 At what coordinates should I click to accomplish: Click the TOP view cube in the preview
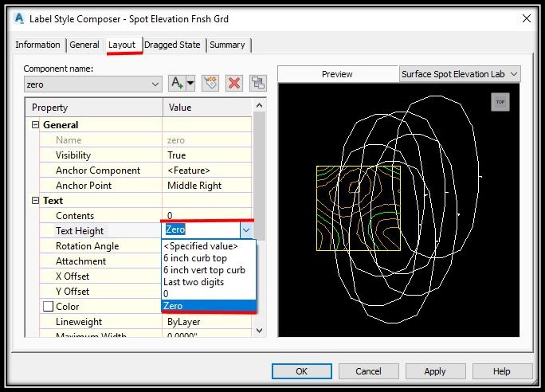[500, 102]
